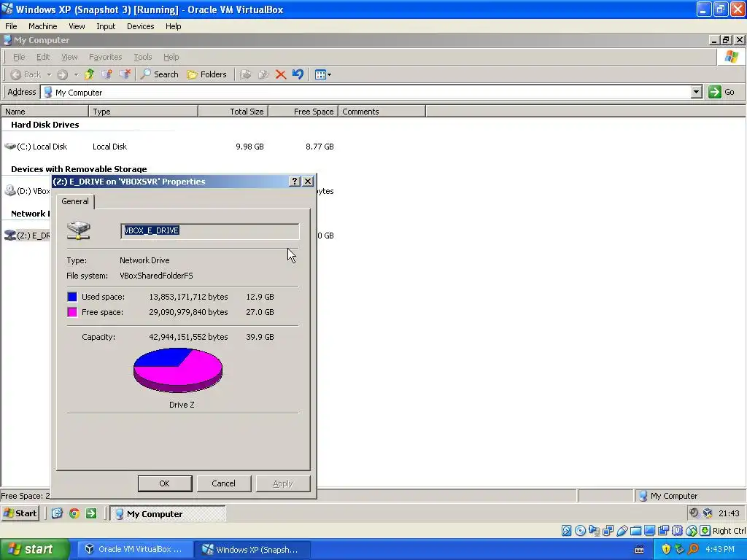Viewport: 747px width, 560px height.
Task: Click the Up folder toolbar icon
Action: coord(89,74)
